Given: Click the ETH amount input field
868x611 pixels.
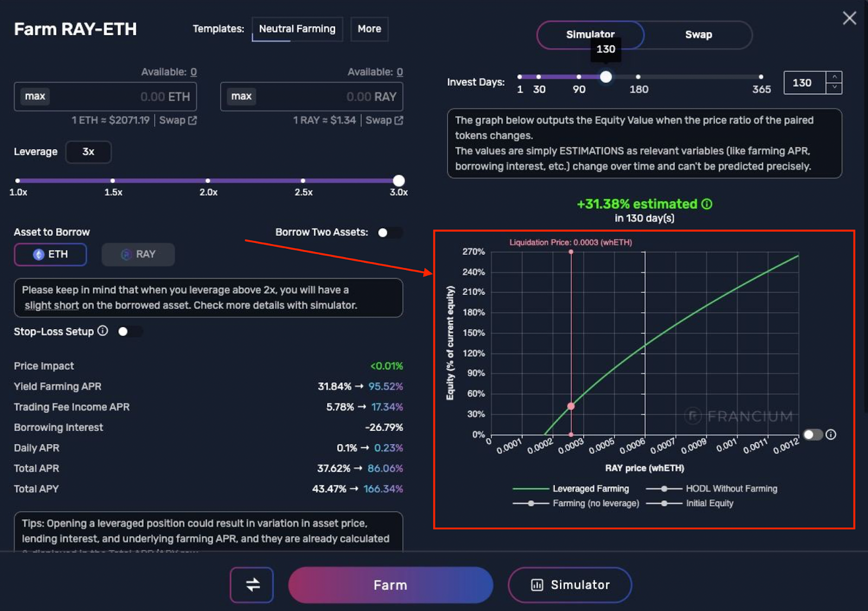Looking at the screenshot, I should click(105, 97).
